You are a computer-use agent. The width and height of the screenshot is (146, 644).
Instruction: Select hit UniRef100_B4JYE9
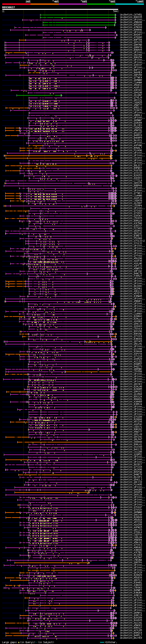131,638
